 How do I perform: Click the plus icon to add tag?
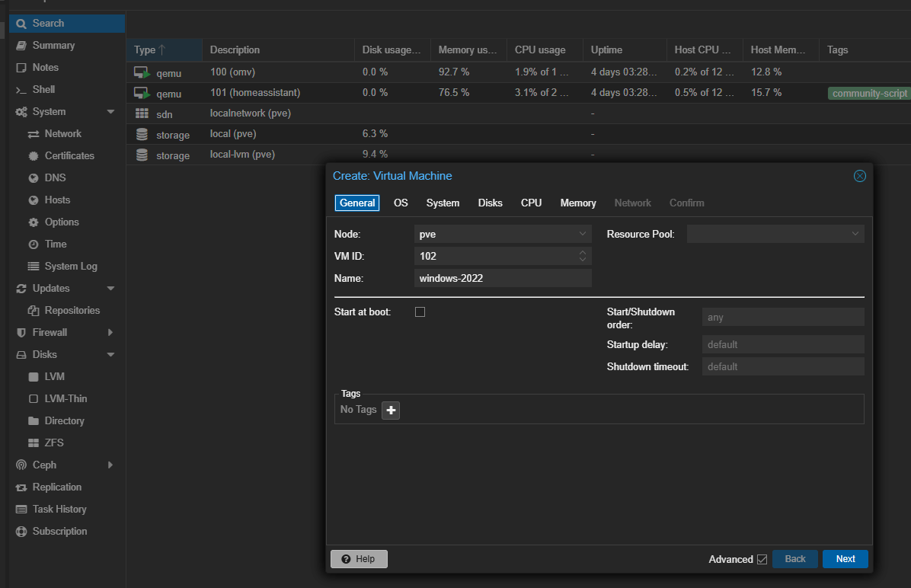pos(391,411)
